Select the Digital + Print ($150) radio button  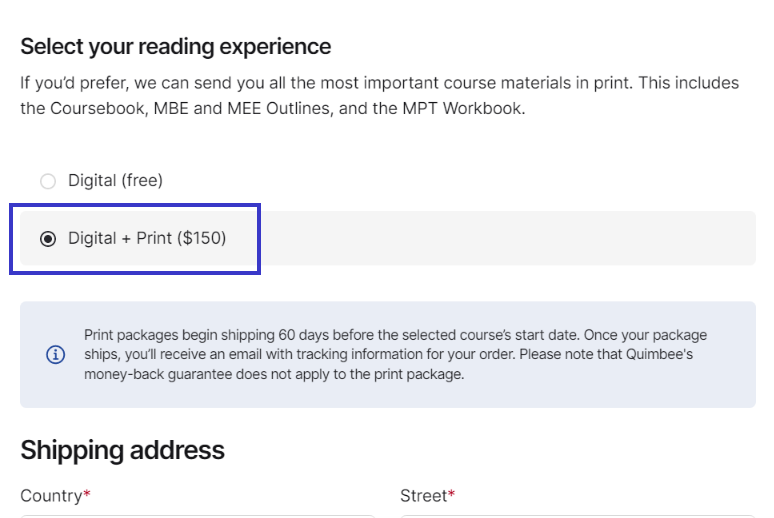[x=48, y=239]
